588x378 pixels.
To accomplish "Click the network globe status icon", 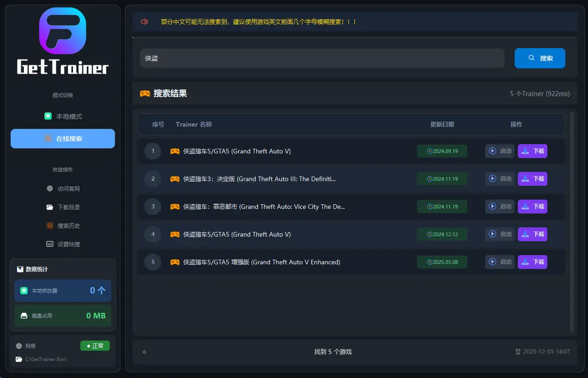I will (19, 346).
